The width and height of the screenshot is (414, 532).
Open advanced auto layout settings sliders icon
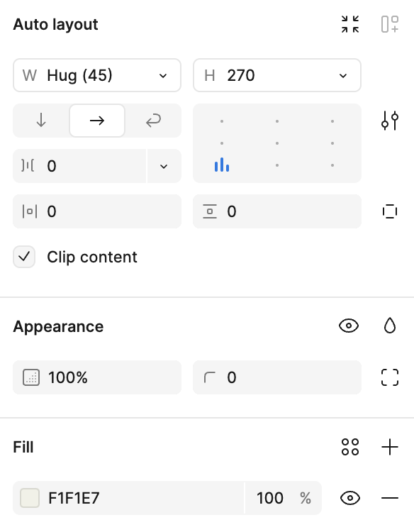pos(390,121)
